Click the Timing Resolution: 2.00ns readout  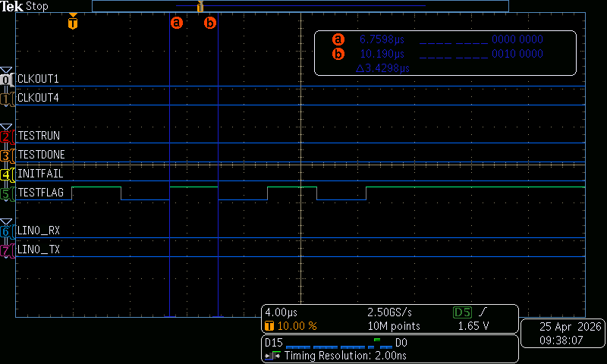[345, 356]
